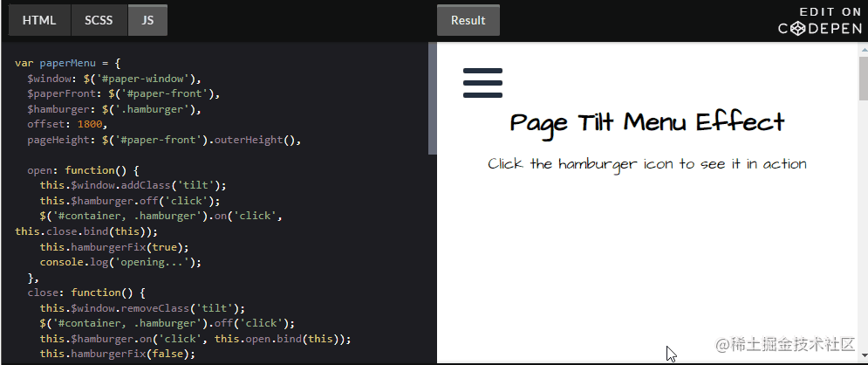Click the 'offset: 1800,' code line
Viewport: 868px width, 365px height.
pos(67,125)
